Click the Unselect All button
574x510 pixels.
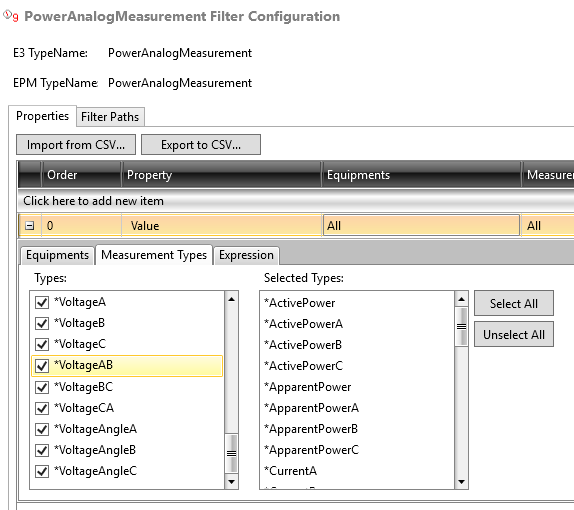pos(514,334)
